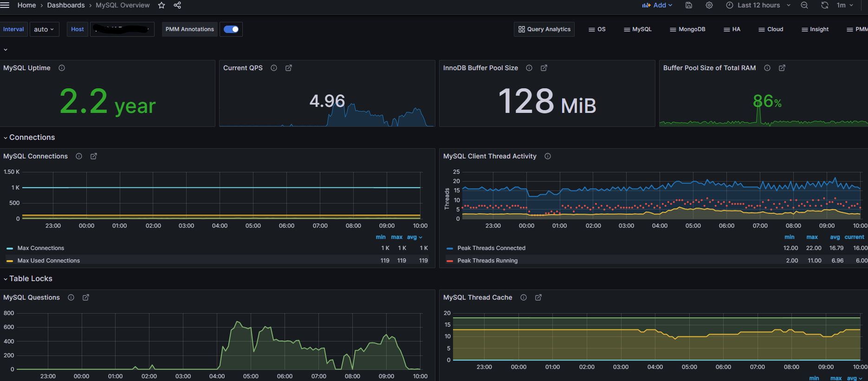Screen dimensions: 868x381
Task: Open MySQL Thread Cache external link icon
Action: (538, 297)
